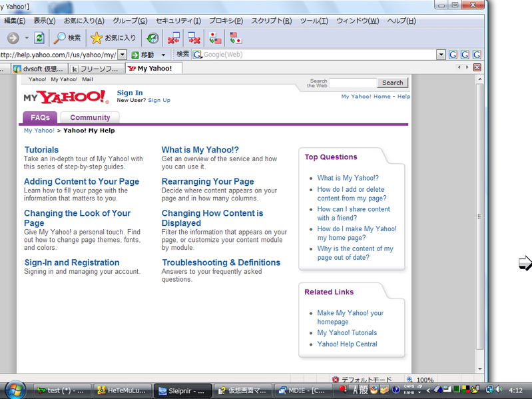The image size is (532, 399).
Task: Click the close-right-tabs red X icon
Action: [x=194, y=38]
